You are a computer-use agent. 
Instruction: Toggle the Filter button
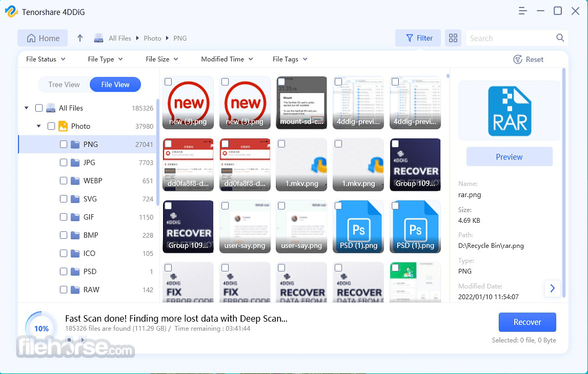(418, 38)
